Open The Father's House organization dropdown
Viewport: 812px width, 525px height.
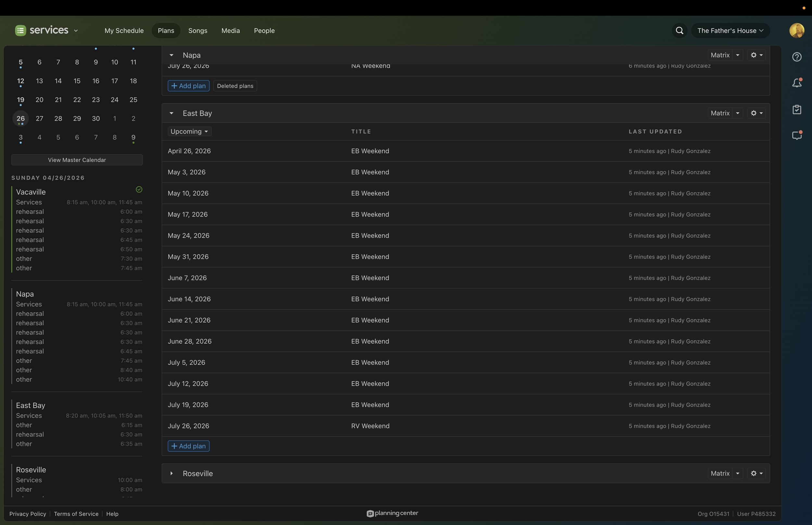[730, 31]
